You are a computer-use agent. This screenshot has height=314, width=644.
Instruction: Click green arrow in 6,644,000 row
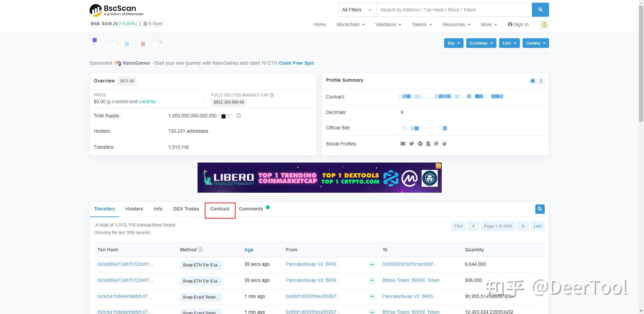(x=372, y=265)
